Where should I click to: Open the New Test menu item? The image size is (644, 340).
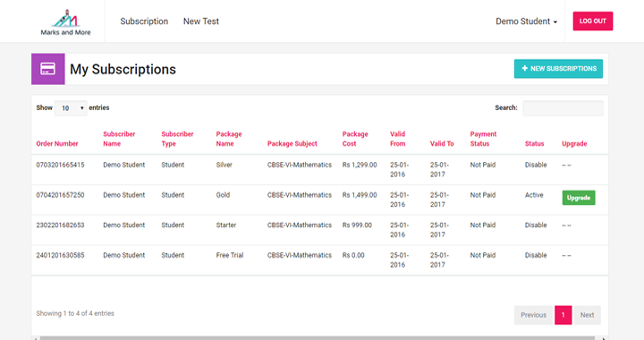[x=201, y=21]
